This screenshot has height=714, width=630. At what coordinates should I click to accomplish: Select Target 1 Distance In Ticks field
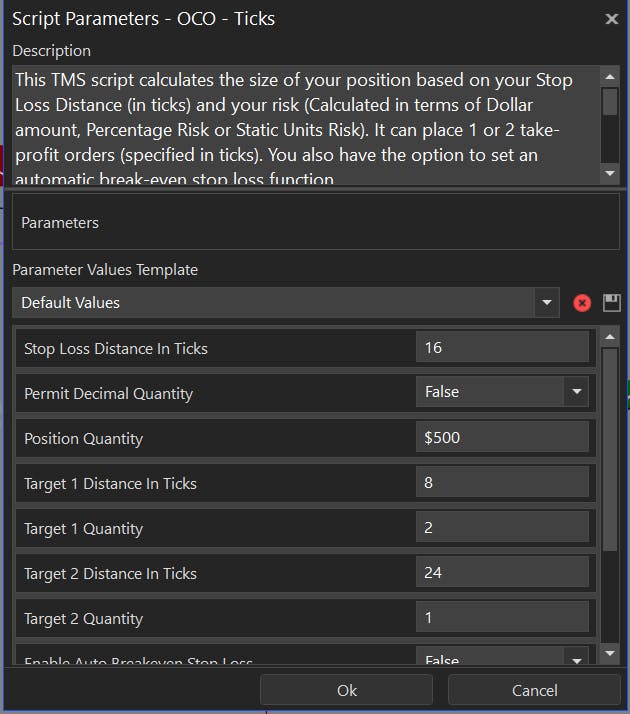pyautogui.click(x=502, y=483)
